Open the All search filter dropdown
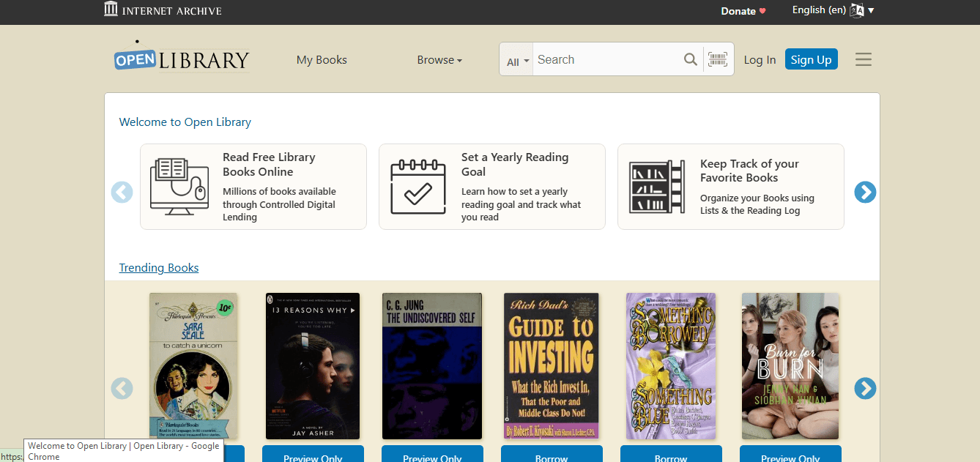 (518, 62)
